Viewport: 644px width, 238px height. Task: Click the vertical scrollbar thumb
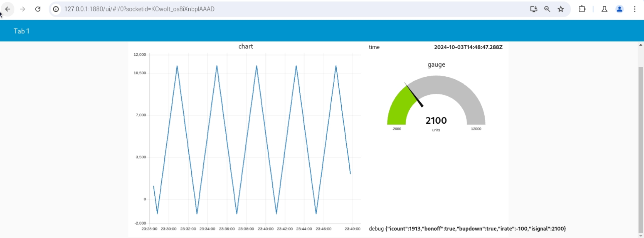click(x=641, y=150)
